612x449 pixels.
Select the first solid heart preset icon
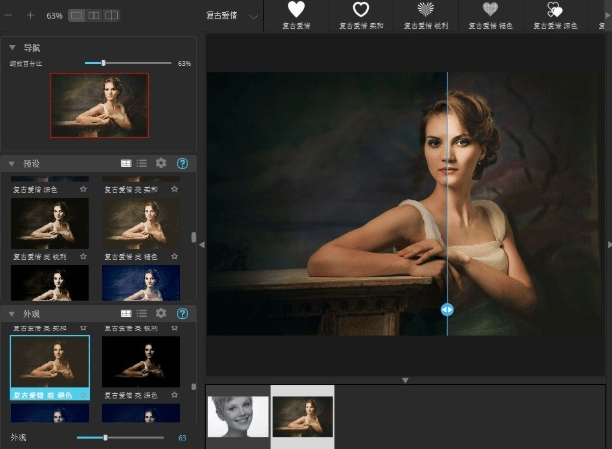tap(296, 10)
